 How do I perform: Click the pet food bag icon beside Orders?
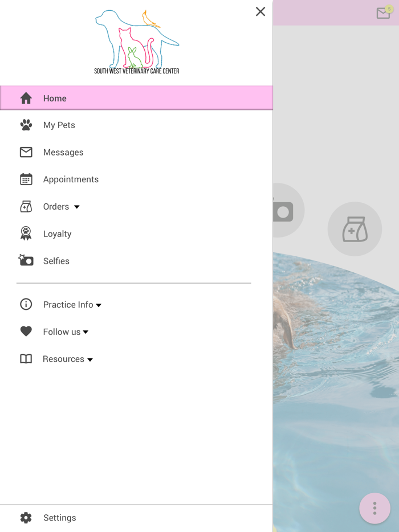[x=26, y=206]
